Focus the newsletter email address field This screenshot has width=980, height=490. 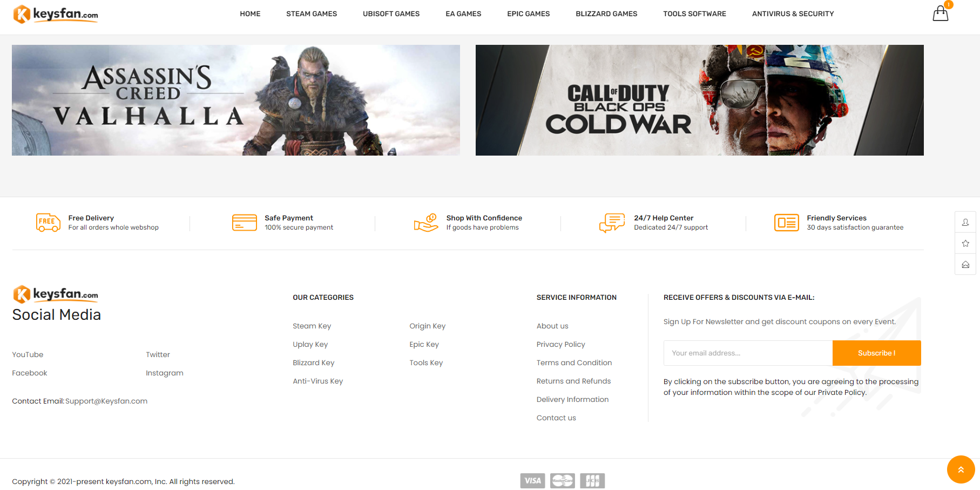click(x=748, y=353)
